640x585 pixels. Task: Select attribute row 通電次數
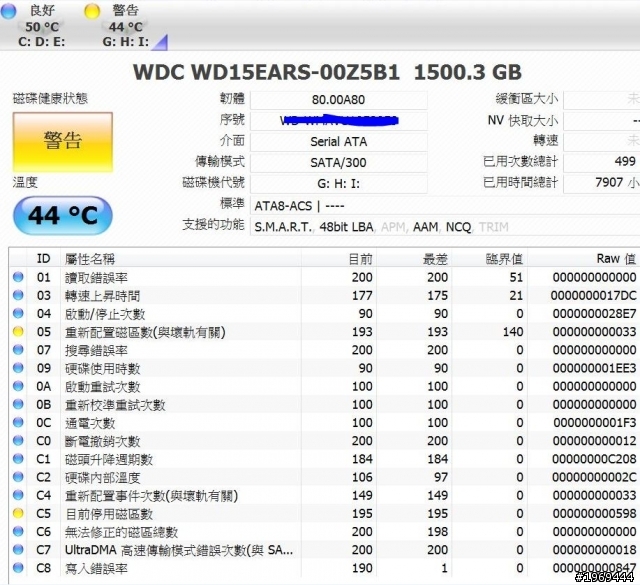pos(324,423)
